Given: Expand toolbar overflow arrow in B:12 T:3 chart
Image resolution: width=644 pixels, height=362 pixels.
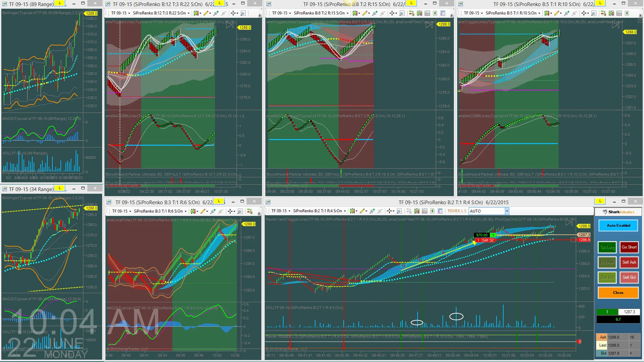Looking at the screenshot, I should pos(260,16).
